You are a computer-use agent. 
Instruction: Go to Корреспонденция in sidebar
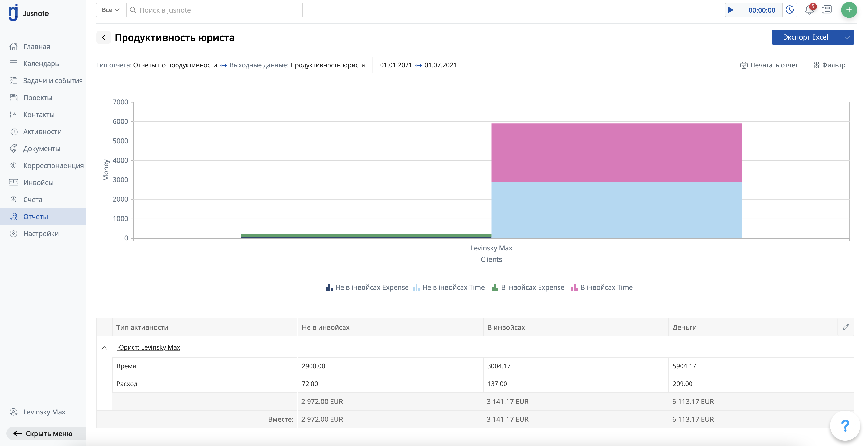[53, 166]
